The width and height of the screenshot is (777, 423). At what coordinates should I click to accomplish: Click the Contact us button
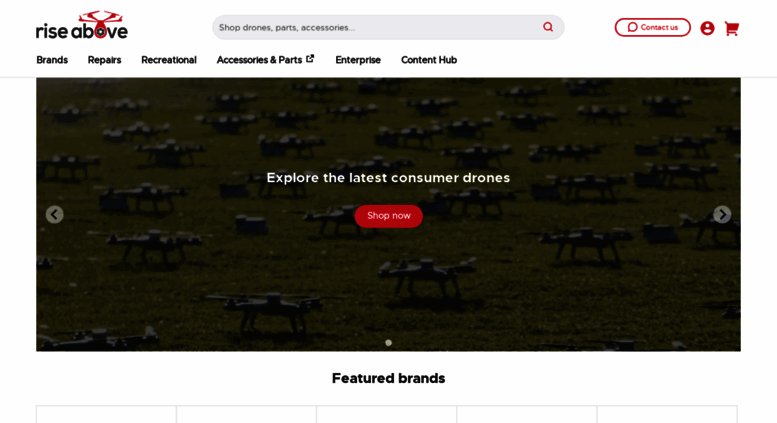pyautogui.click(x=653, y=27)
